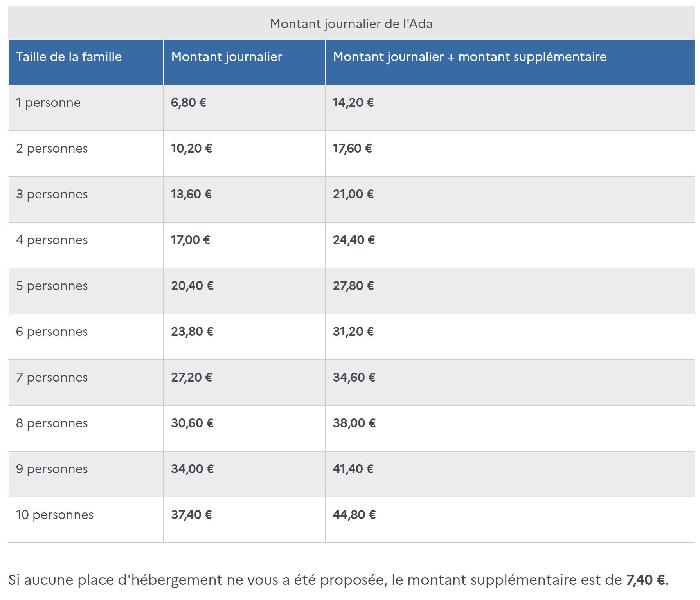Click the 6,80 € amount cell

(189, 103)
